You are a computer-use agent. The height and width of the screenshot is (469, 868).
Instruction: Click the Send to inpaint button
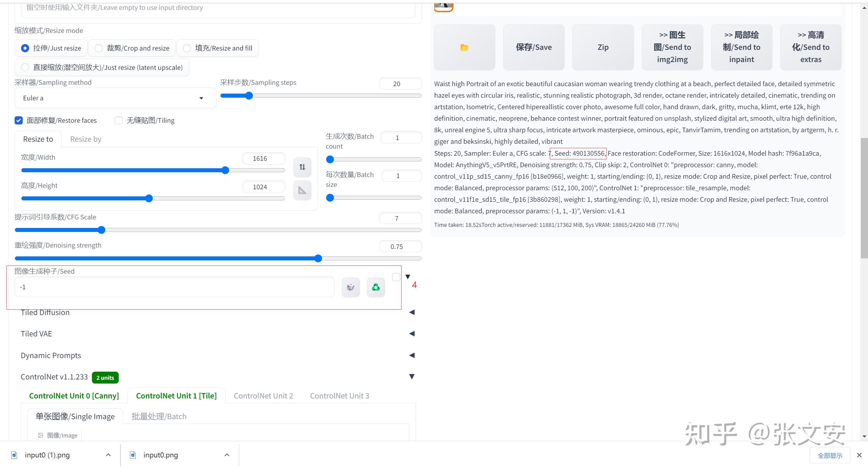(x=741, y=47)
